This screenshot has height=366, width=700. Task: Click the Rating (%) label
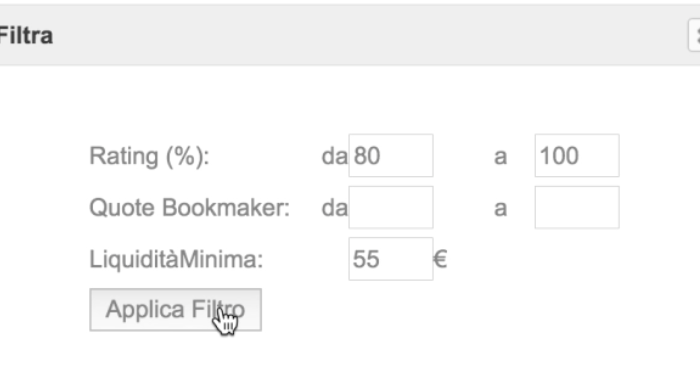pos(150,157)
